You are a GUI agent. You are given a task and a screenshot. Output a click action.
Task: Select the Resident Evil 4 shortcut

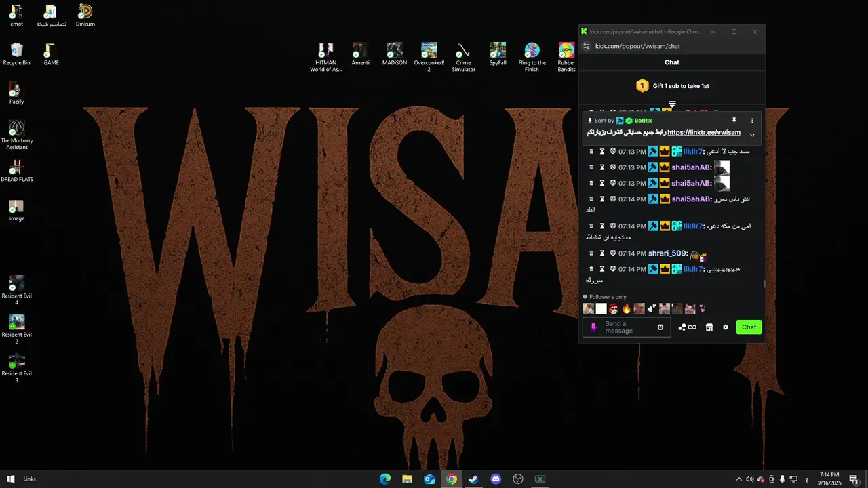[16, 290]
